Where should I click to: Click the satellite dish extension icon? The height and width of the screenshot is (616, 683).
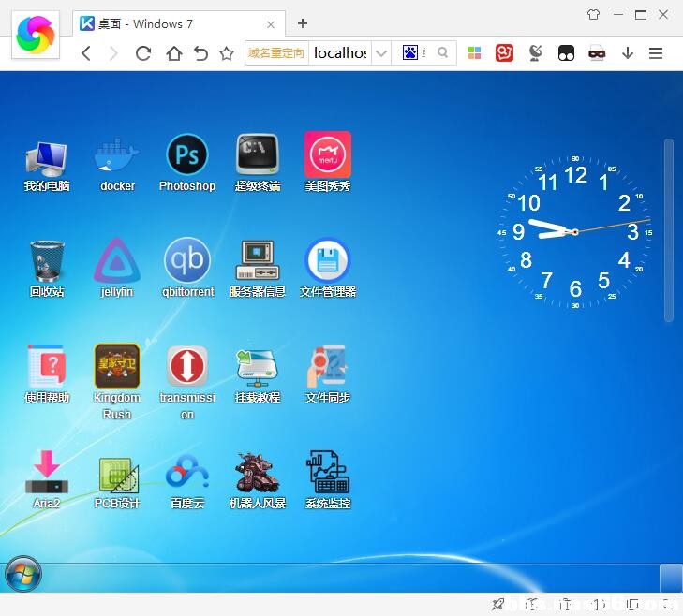point(535,53)
